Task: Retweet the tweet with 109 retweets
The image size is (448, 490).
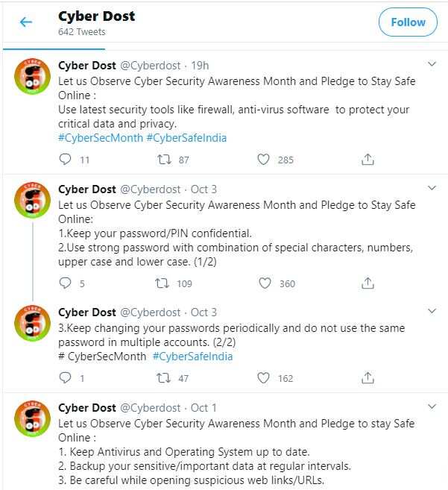Action: (x=163, y=283)
